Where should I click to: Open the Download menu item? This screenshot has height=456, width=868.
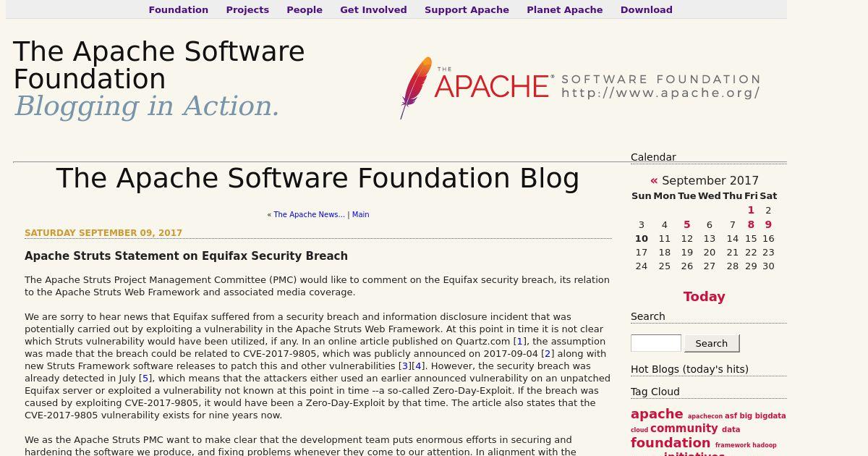coord(646,9)
